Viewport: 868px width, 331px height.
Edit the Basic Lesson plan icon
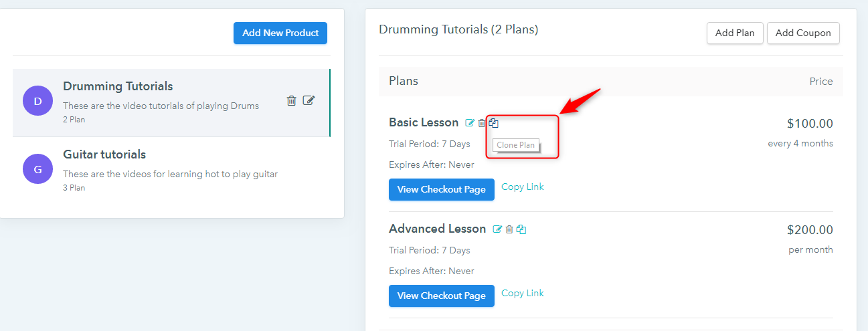pyautogui.click(x=470, y=123)
